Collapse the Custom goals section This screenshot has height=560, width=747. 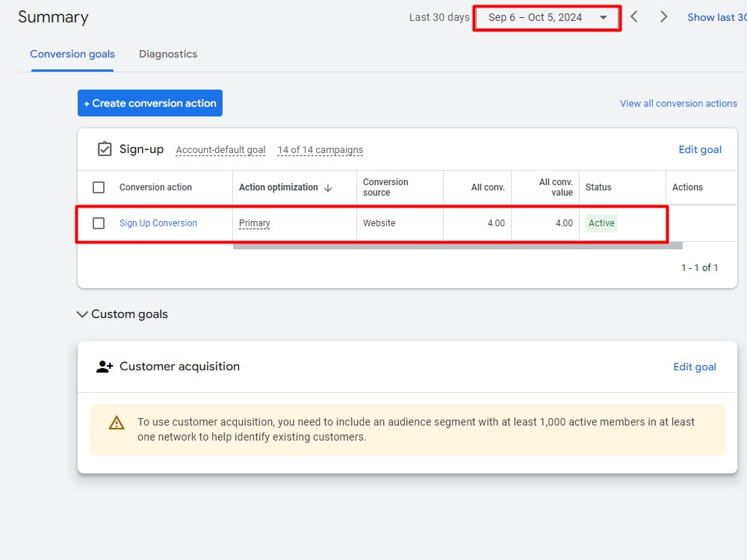[82, 314]
